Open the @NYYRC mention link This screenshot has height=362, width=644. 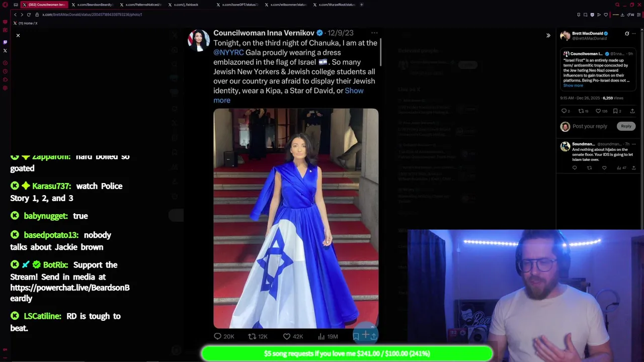228,52
